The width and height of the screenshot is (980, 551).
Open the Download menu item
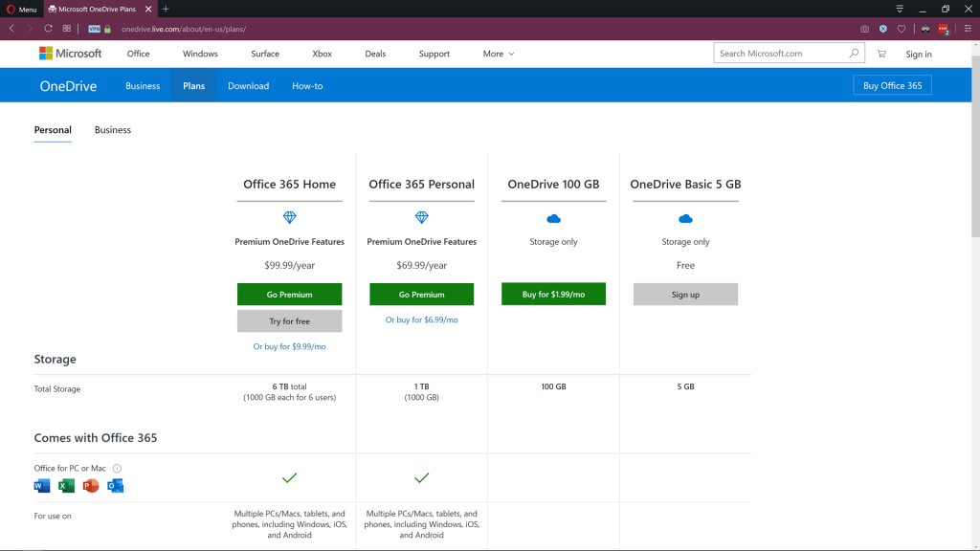pos(248,85)
